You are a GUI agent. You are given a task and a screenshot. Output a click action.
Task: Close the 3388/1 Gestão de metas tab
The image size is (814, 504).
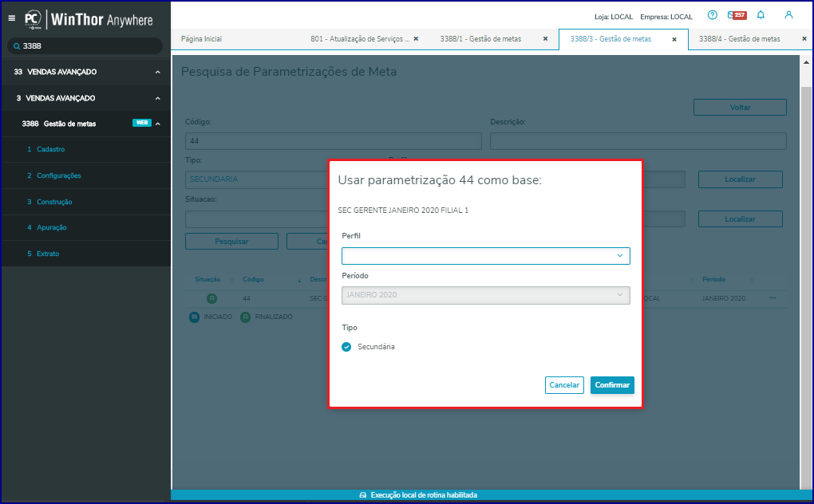click(x=545, y=39)
